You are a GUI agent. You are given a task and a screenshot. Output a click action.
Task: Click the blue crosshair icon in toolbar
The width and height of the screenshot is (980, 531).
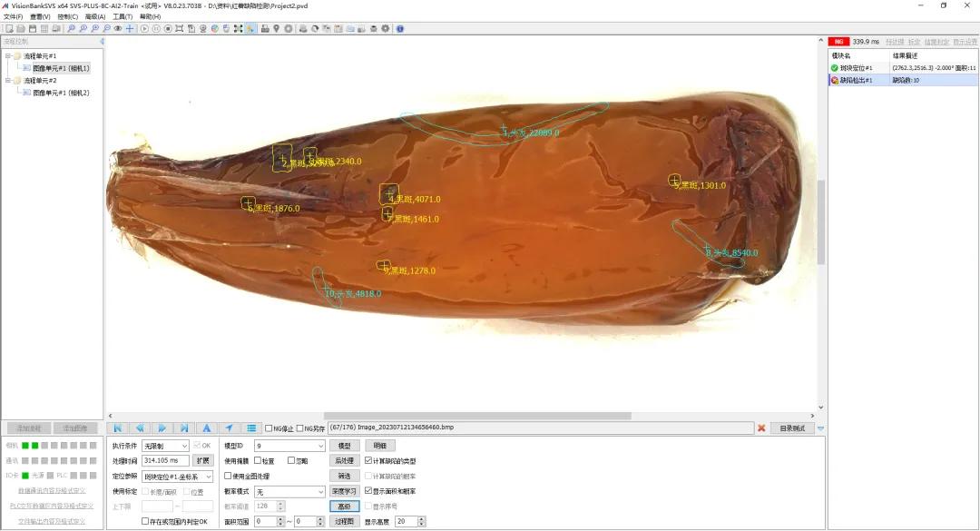point(130,29)
